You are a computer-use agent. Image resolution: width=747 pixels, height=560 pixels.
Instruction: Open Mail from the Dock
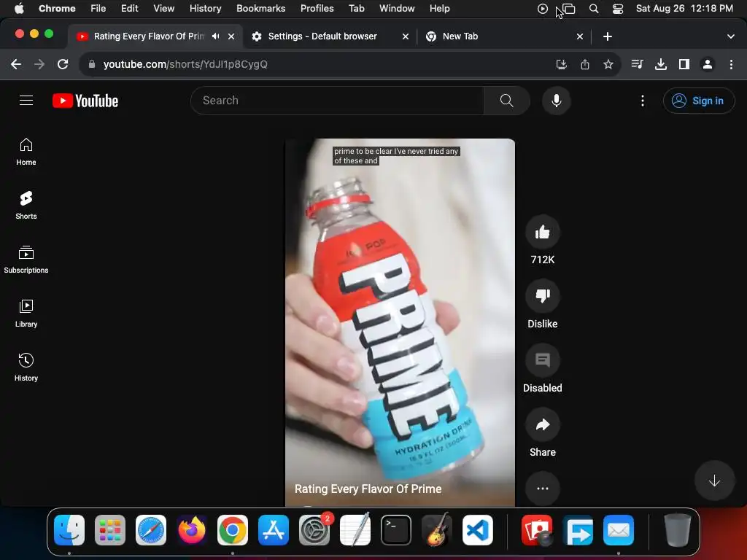coord(619,530)
